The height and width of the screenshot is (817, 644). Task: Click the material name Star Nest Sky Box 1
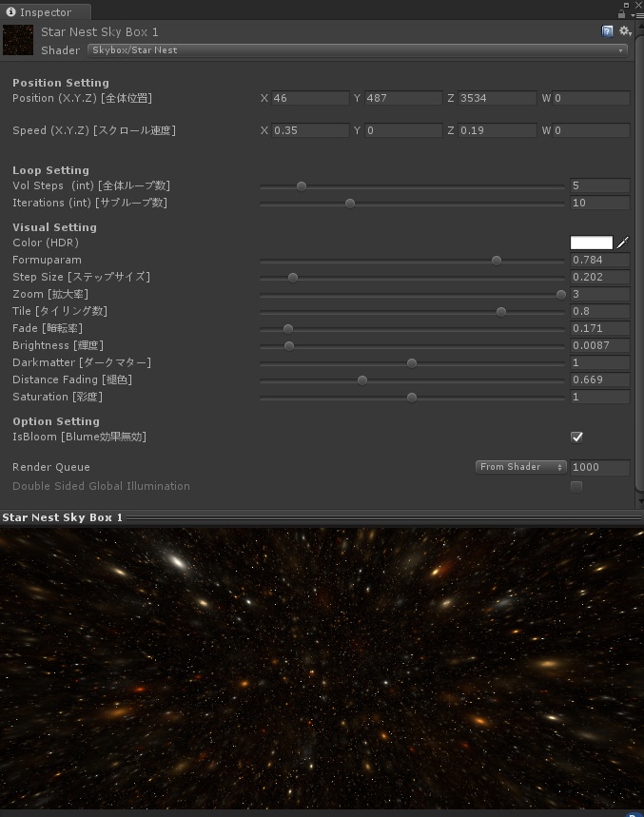(x=100, y=31)
